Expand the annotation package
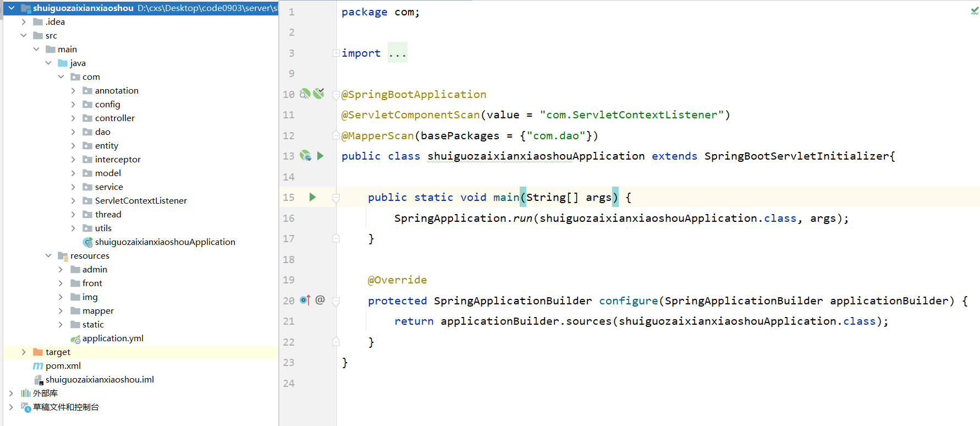 point(73,90)
